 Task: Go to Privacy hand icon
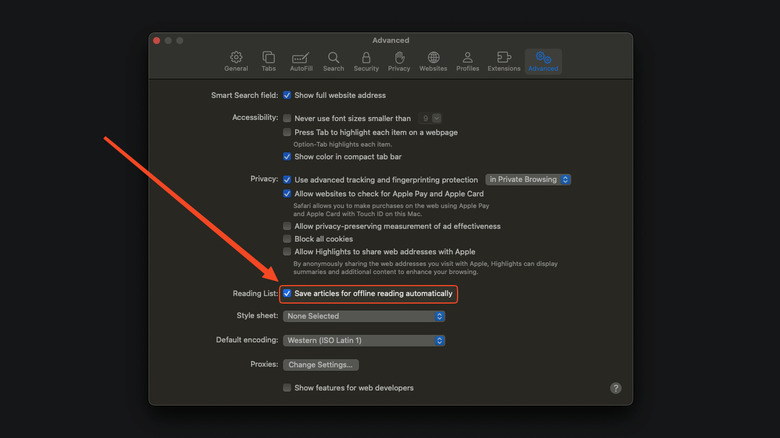coord(399,61)
